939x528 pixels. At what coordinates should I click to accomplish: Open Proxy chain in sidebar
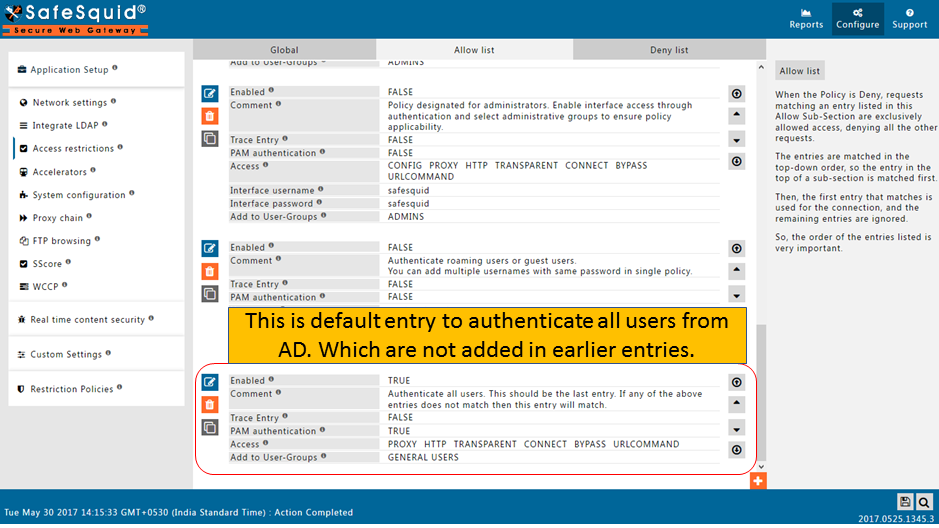point(57,217)
